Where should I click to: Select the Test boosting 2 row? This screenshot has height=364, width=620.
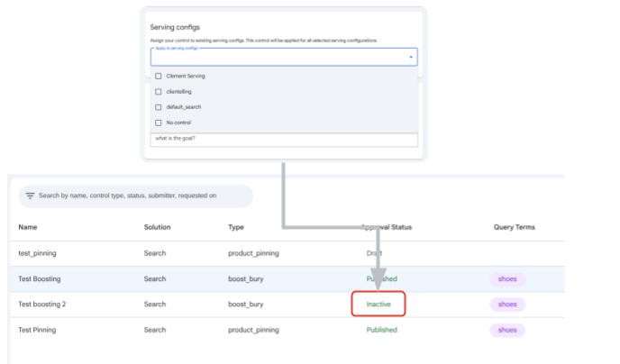pyautogui.click(x=42, y=305)
